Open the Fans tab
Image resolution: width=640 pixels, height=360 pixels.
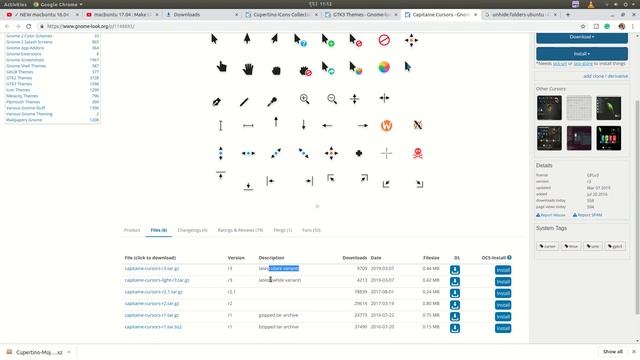click(x=311, y=230)
